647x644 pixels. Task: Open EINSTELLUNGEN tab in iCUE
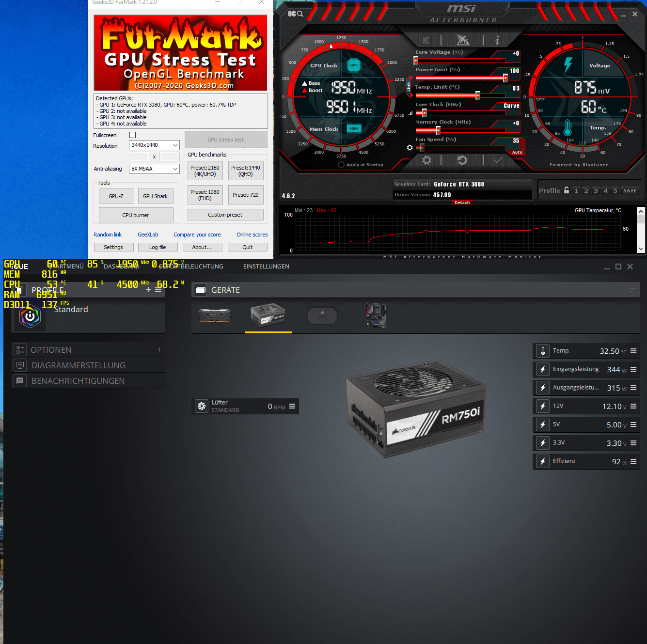click(266, 267)
